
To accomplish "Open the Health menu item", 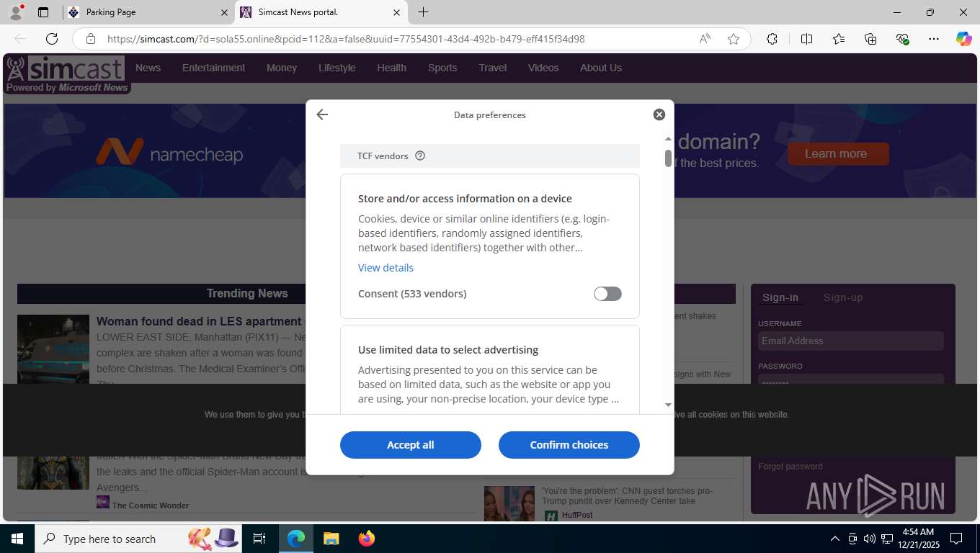I will pyautogui.click(x=391, y=68).
